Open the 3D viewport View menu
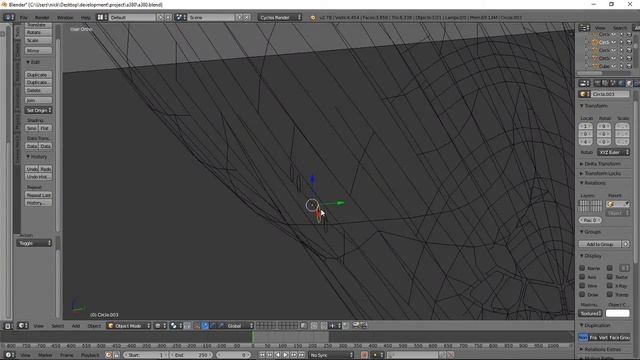 click(38, 326)
